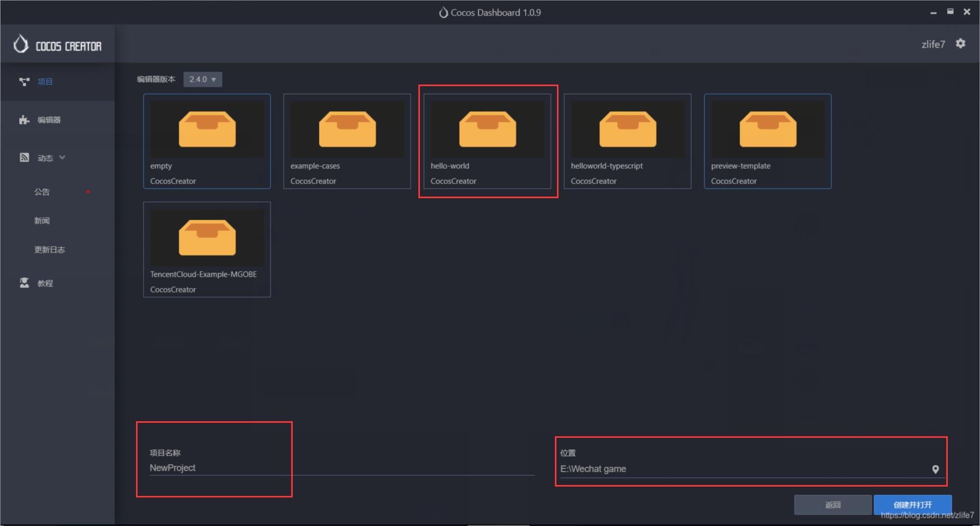Click the hello-world template name text
Image resolution: width=980 pixels, height=526 pixels.
[x=450, y=166]
